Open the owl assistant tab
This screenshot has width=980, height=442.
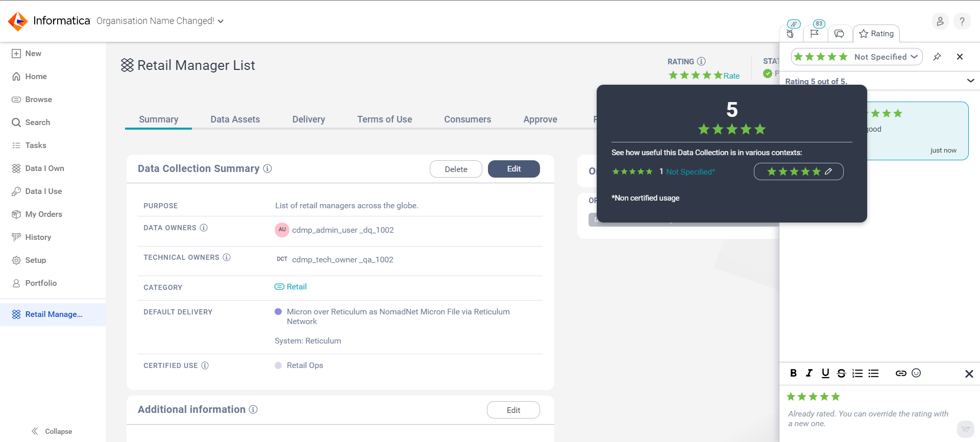tap(791, 34)
